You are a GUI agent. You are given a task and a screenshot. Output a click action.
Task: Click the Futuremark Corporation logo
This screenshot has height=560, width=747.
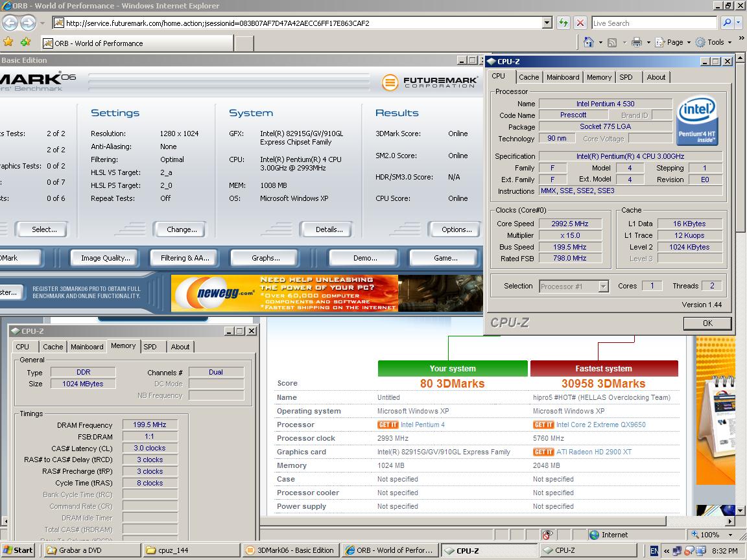tap(429, 82)
